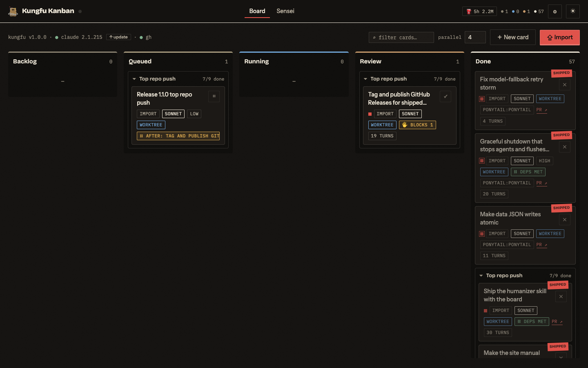
Task: Open PR link on Make data JSON writes card
Action: click(541, 245)
